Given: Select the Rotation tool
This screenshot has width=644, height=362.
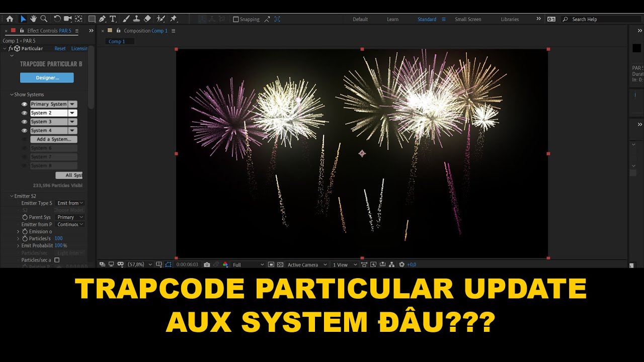Looking at the screenshot, I should click(57, 19).
